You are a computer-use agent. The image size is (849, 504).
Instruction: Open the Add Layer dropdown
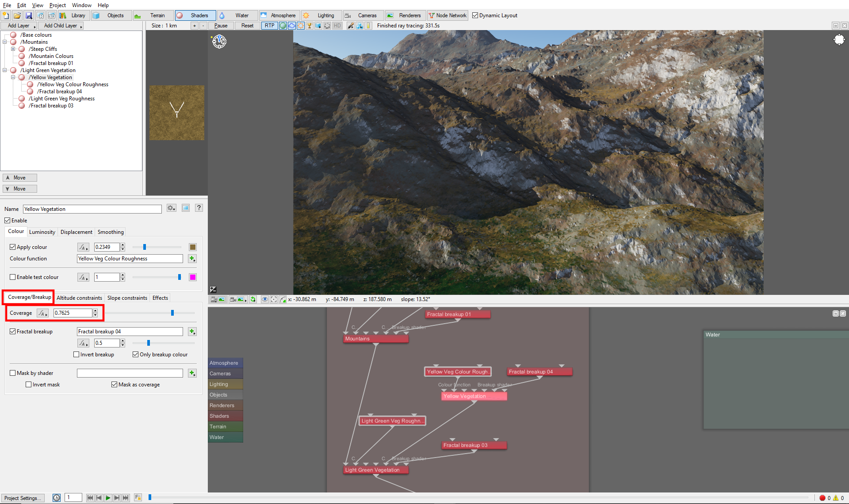point(19,26)
